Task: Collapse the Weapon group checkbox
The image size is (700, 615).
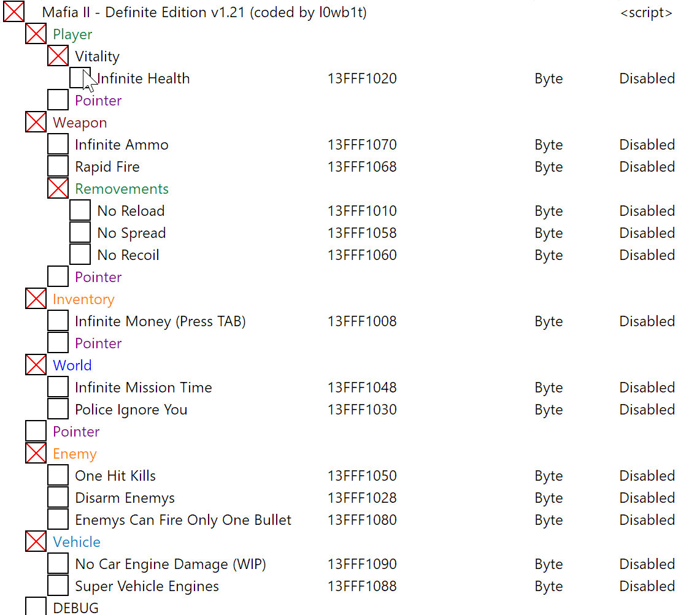Action: [x=36, y=123]
